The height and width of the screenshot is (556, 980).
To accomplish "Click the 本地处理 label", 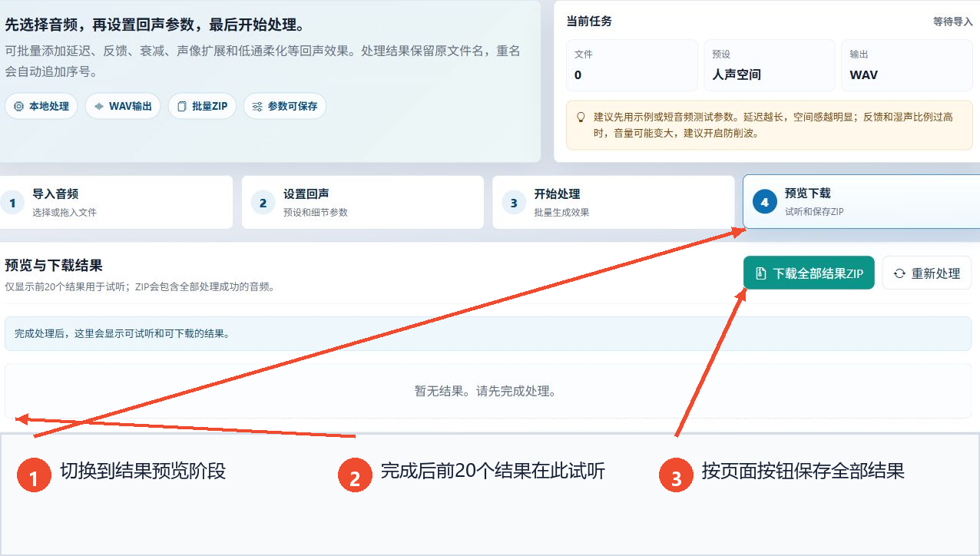I will (49, 106).
